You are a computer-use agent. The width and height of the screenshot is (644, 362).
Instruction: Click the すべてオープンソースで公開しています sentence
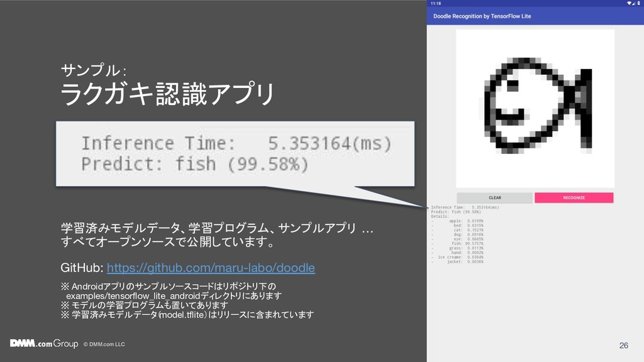coord(169,242)
